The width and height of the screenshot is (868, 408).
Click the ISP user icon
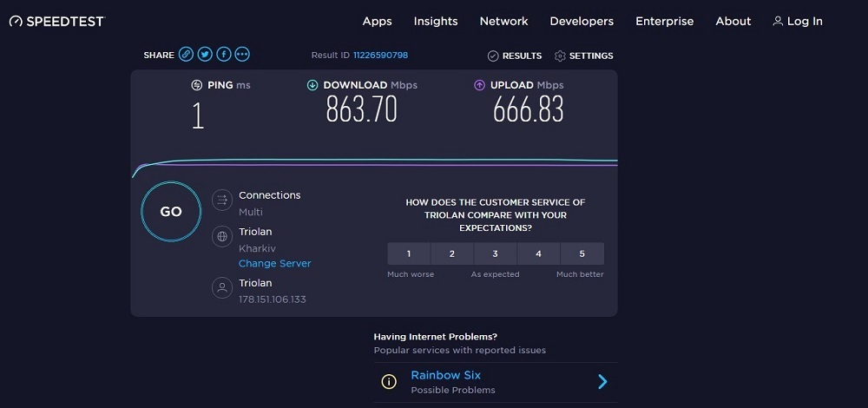pyautogui.click(x=222, y=288)
